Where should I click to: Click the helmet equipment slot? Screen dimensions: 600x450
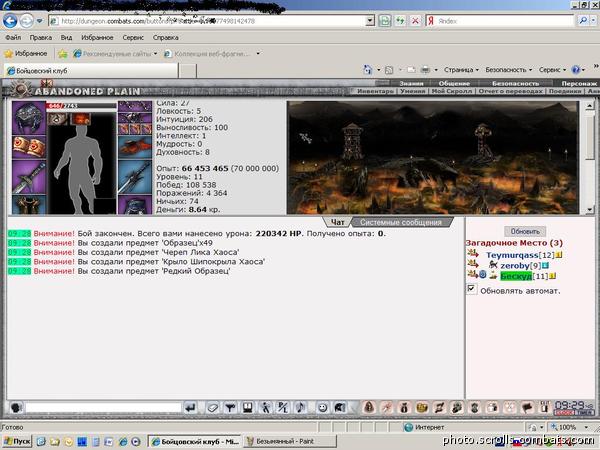click(29, 118)
